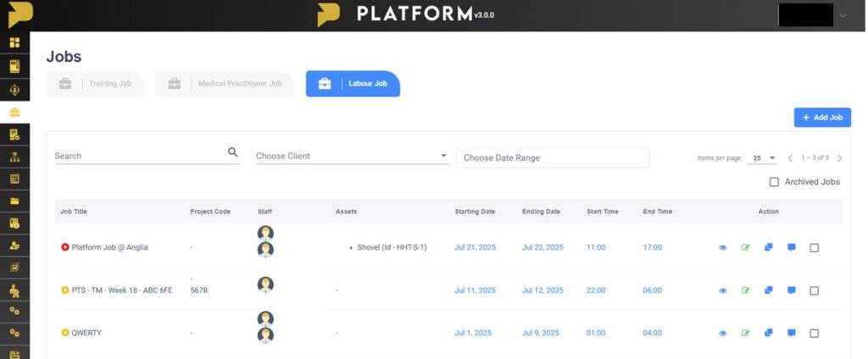Image resolution: width=868 pixels, height=359 pixels.
Task: Open the Items per page dropdown
Action: click(761, 158)
